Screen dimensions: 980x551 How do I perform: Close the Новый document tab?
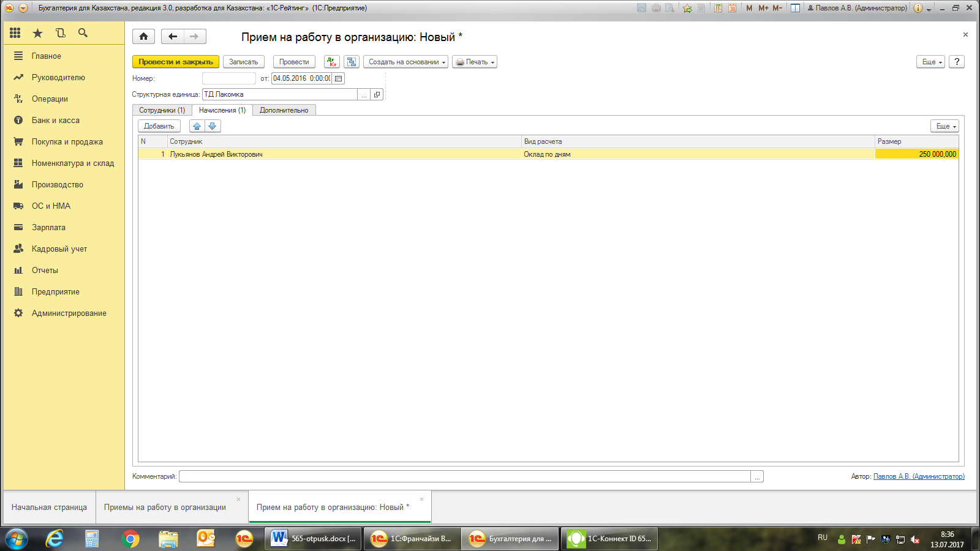click(x=421, y=499)
